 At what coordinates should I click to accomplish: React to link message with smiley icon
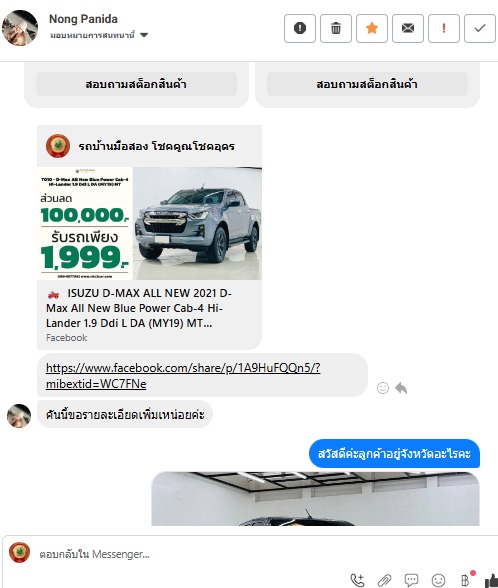[382, 388]
